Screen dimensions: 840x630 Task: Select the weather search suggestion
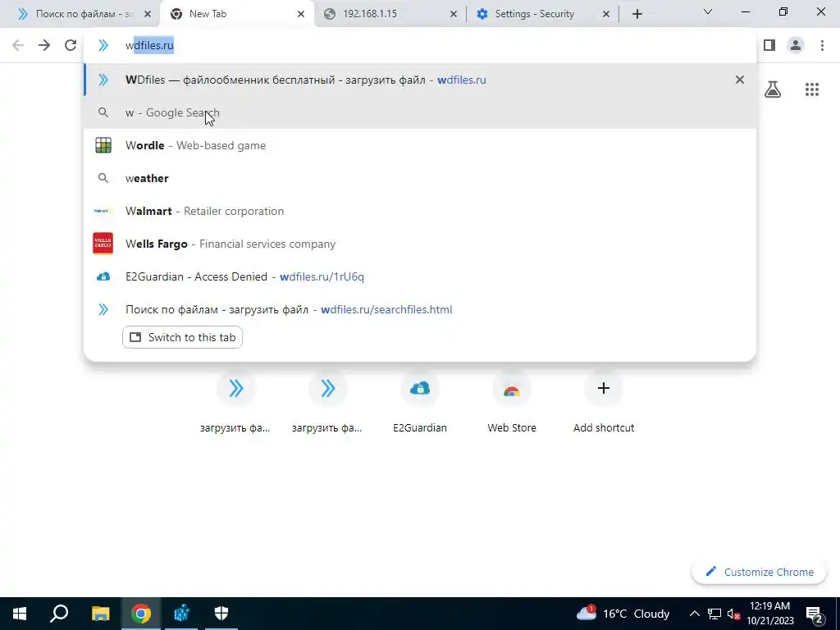tap(420, 178)
